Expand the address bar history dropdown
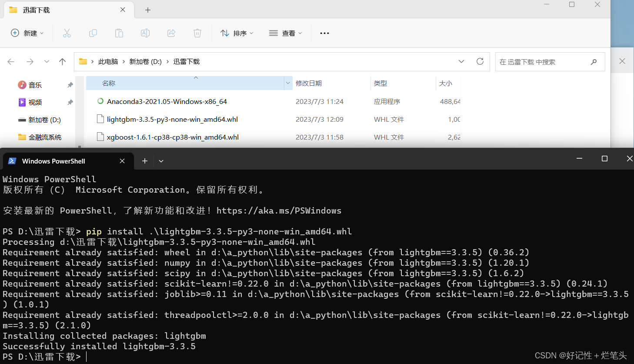634x364 pixels. [x=461, y=62]
